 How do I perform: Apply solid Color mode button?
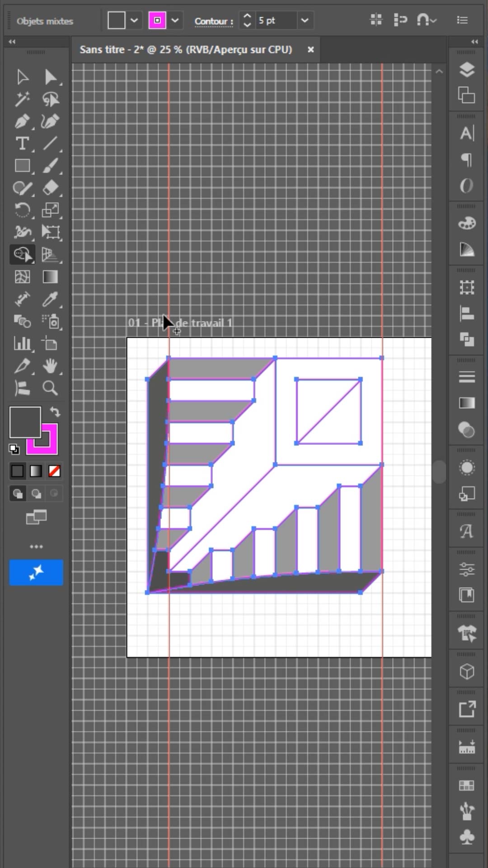pos(18,471)
